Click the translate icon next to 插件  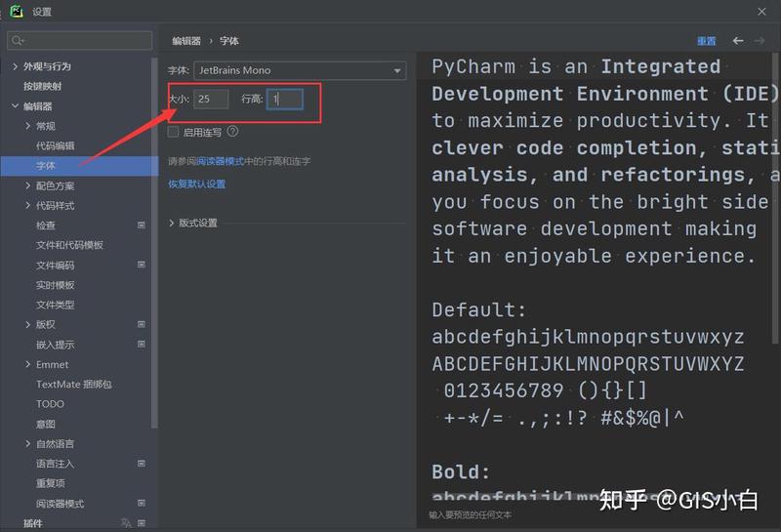click(127, 523)
